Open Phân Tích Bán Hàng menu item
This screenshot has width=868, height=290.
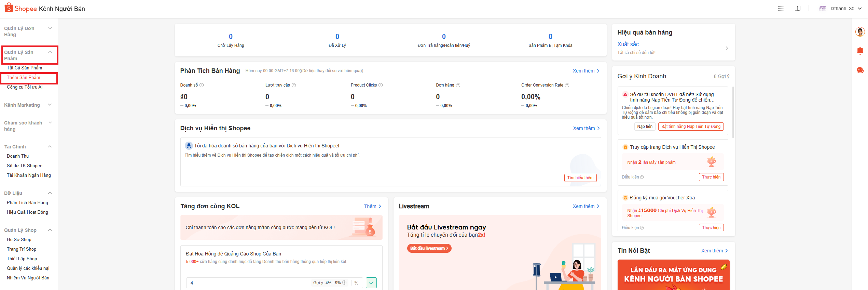tap(27, 203)
